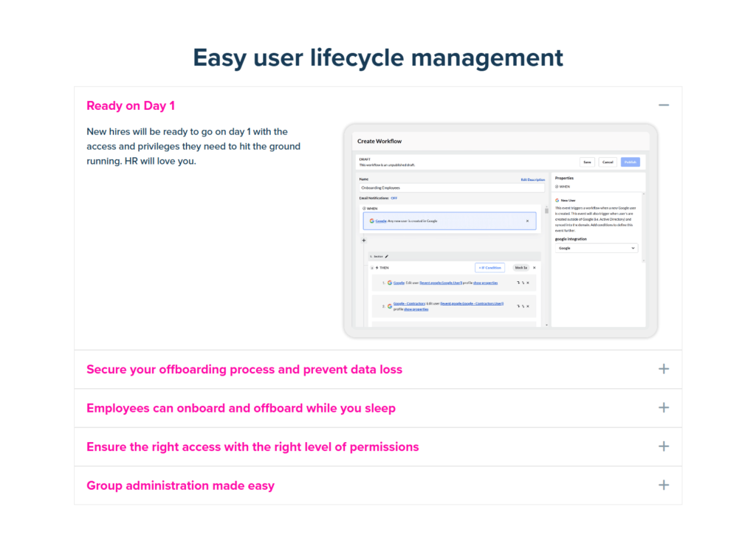Click the Google icon on the Contractors action
This screenshot has height=549, width=756.
click(x=389, y=306)
